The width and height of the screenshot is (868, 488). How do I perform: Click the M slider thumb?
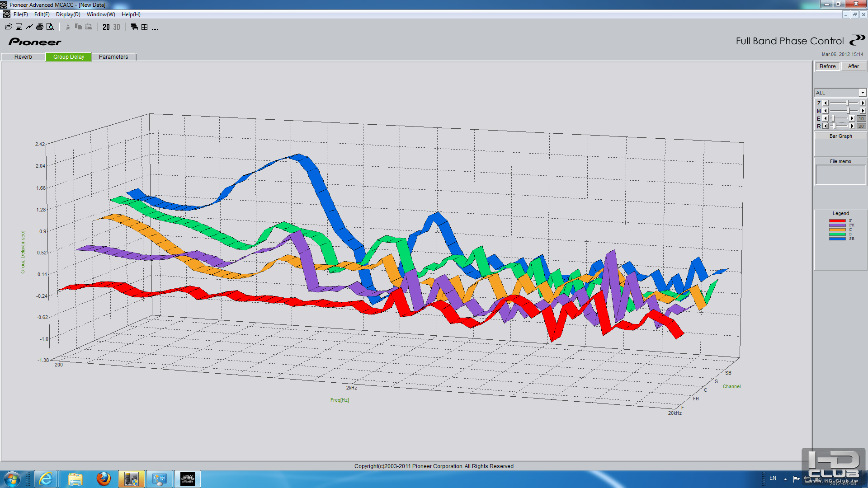[x=848, y=111]
